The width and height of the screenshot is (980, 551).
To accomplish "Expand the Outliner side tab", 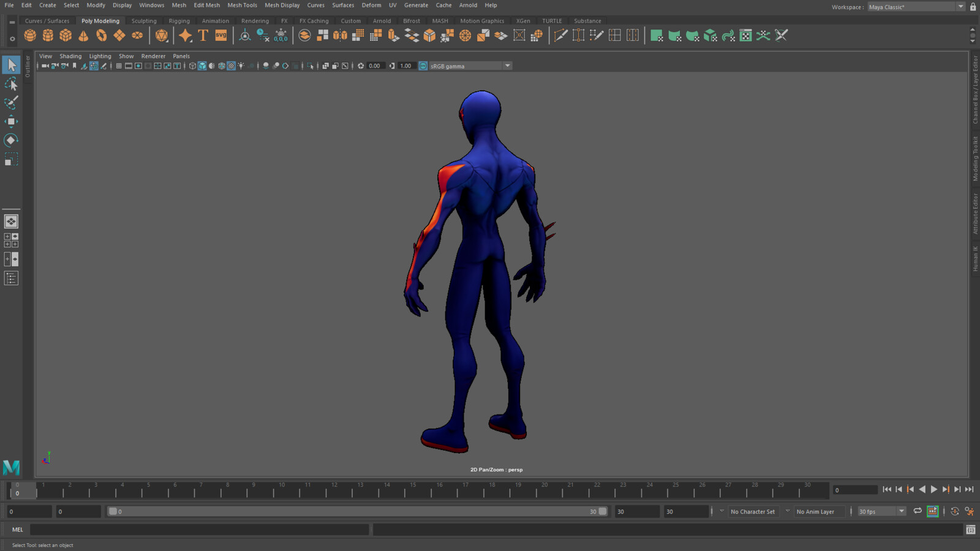I will tap(28, 66).
